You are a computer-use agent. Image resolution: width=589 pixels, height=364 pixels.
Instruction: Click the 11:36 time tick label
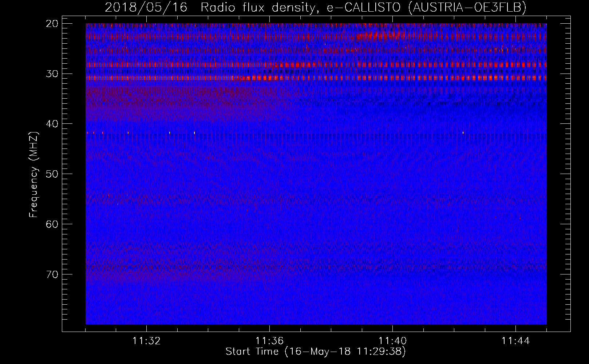(269, 341)
